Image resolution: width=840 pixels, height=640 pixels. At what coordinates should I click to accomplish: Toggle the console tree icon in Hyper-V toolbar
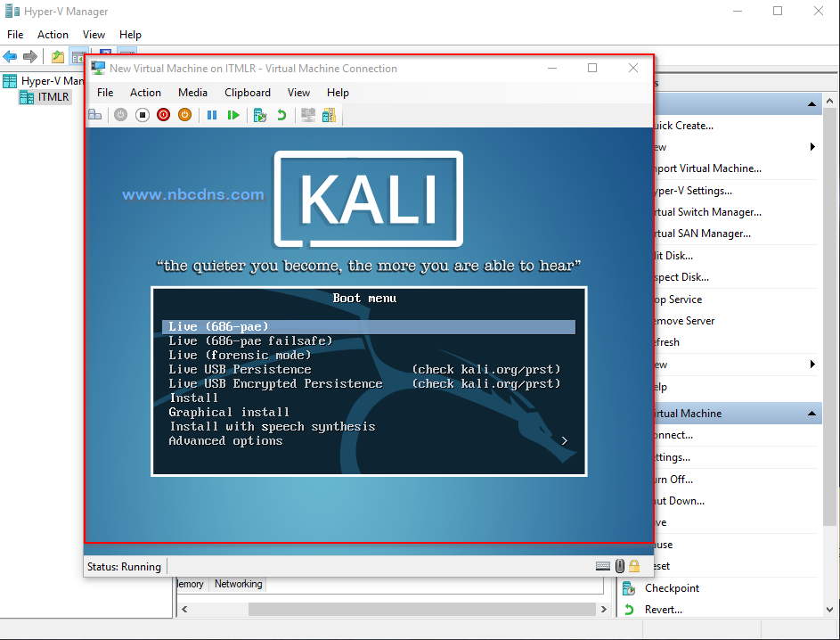tap(78, 56)
